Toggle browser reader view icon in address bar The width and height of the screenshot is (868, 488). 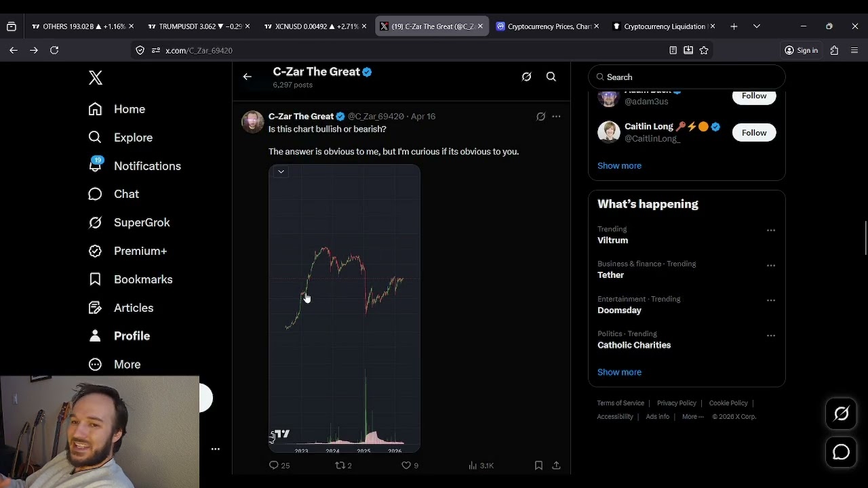673,50
